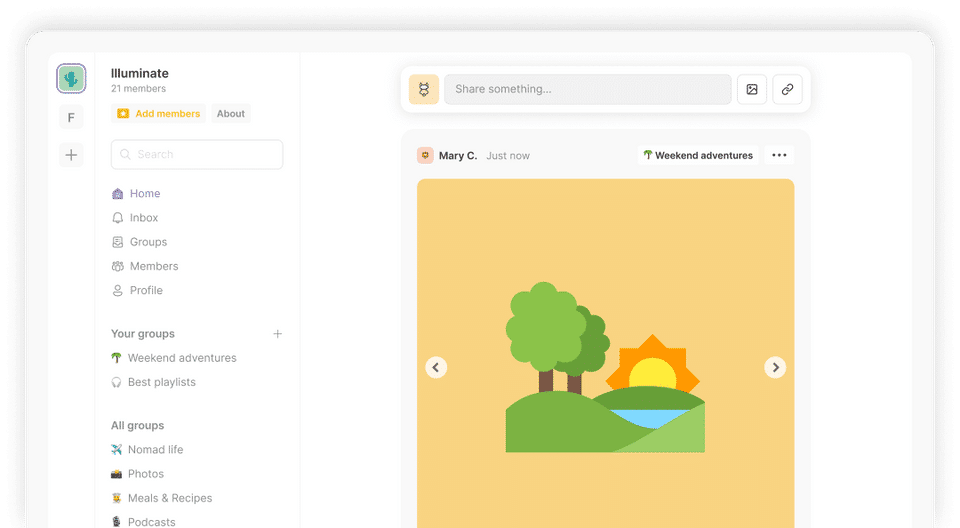This screenshot has height=528, width=960.
Task: Click the 21 members text
Action: point(138,89)
